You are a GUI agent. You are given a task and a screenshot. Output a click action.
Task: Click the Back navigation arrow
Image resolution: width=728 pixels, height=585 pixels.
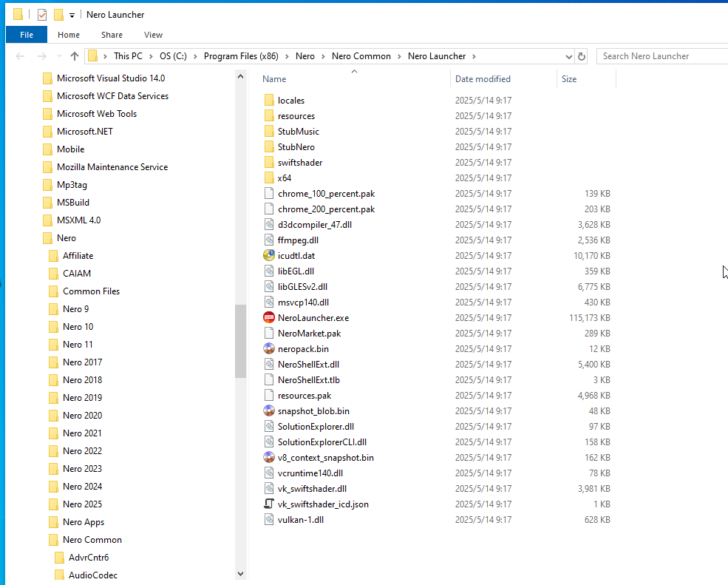(x=20, y=56)
